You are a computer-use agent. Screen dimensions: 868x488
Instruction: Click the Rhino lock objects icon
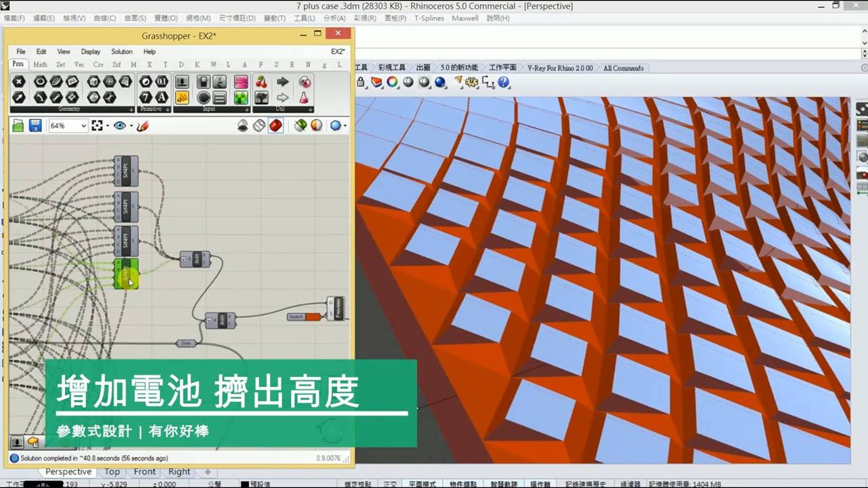point(361,82)
